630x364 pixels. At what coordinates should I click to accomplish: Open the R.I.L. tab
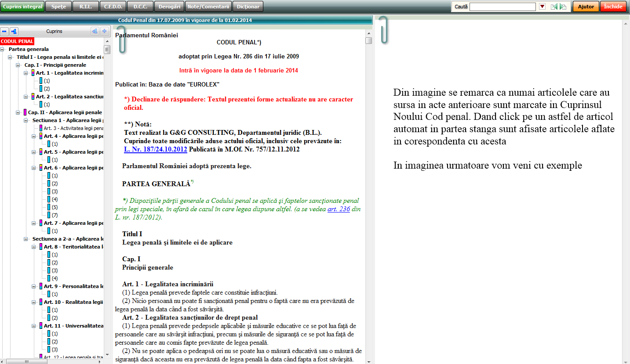point(85,7)
